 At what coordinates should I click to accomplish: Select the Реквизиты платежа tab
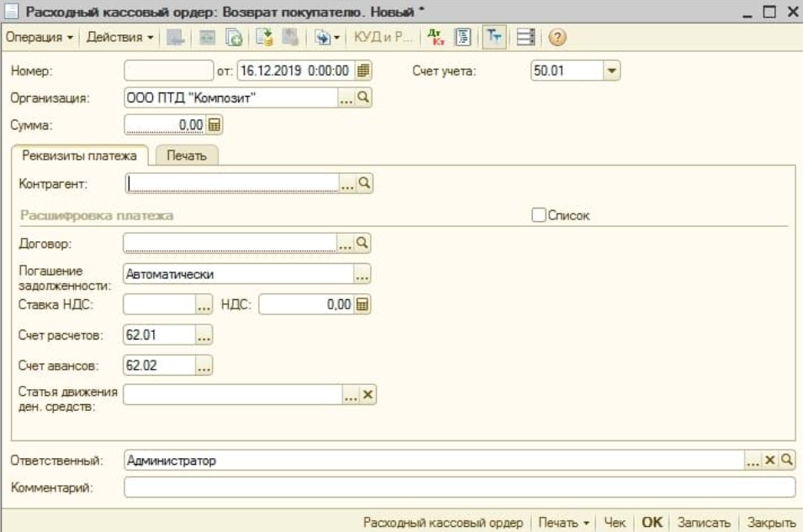[x=79, y=155]
